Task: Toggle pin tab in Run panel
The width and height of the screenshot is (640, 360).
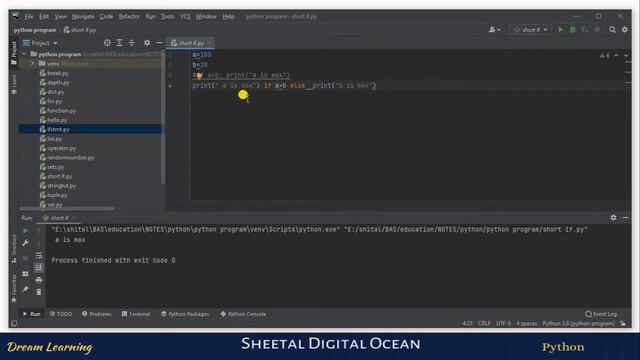Action: click(25, 289)
